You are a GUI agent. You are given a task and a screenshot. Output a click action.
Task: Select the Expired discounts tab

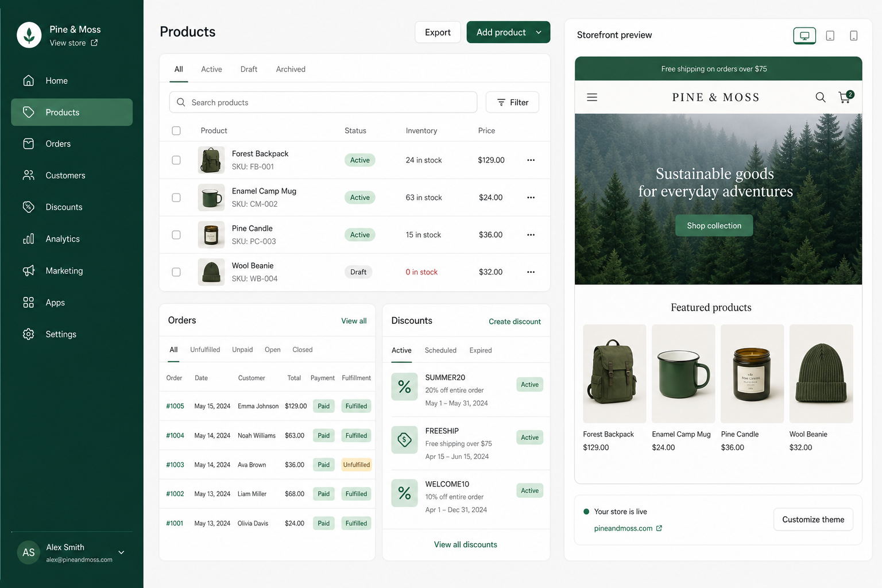point(481,350)
